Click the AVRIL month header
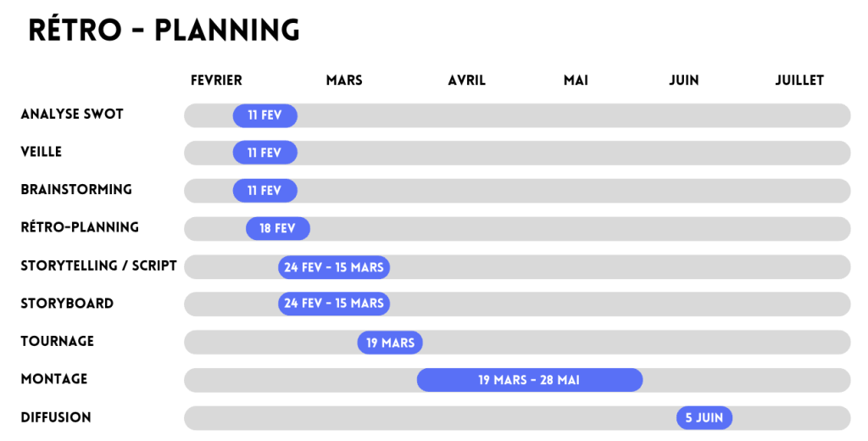Image resolution: width=868 pixels, height=441 pixels. (x=467, y=81)
